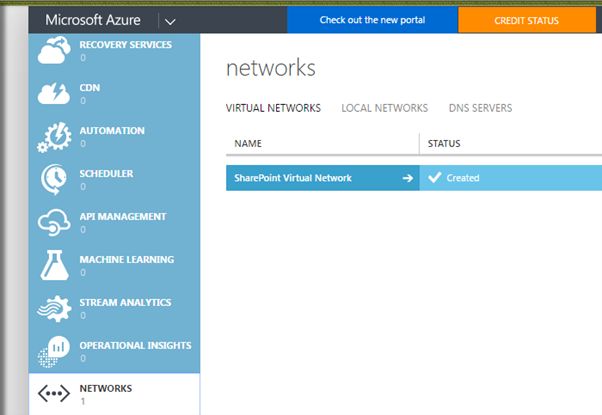Open the Credit Status button

(x=527, y=20)
